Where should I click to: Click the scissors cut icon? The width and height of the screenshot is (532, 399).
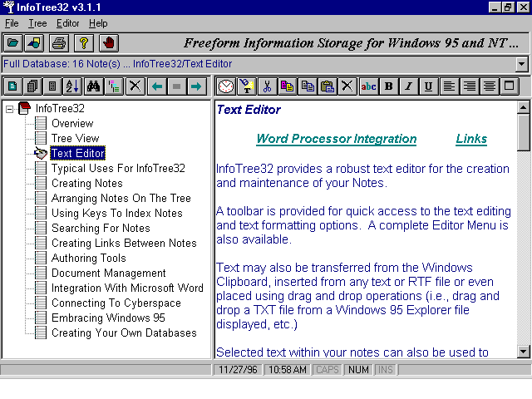tap(267, 86)
